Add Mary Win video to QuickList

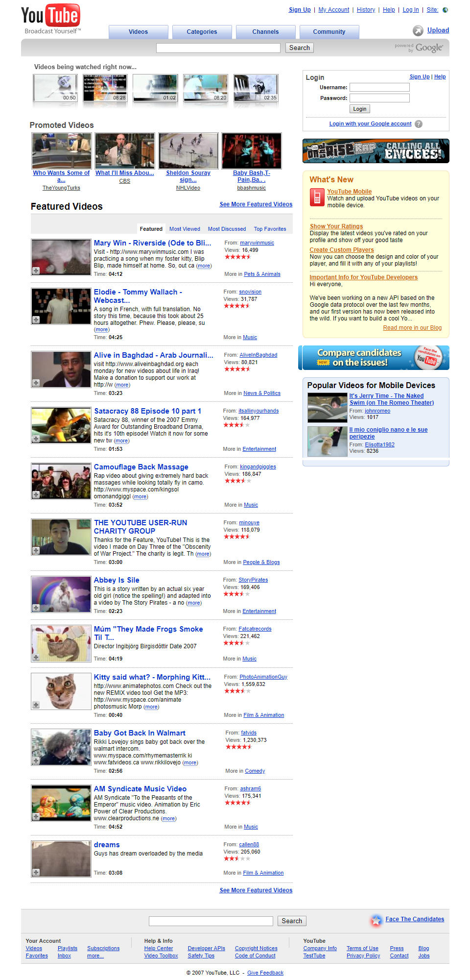point(36,270)
